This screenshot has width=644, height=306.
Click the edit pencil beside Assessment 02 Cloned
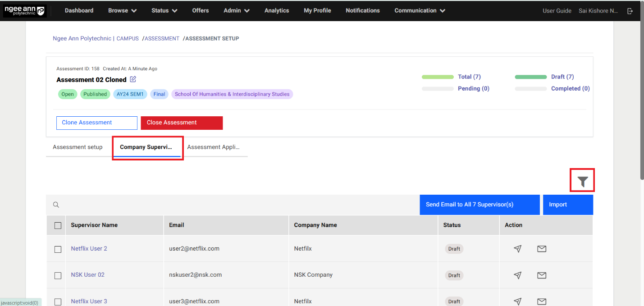click(133, 79)
